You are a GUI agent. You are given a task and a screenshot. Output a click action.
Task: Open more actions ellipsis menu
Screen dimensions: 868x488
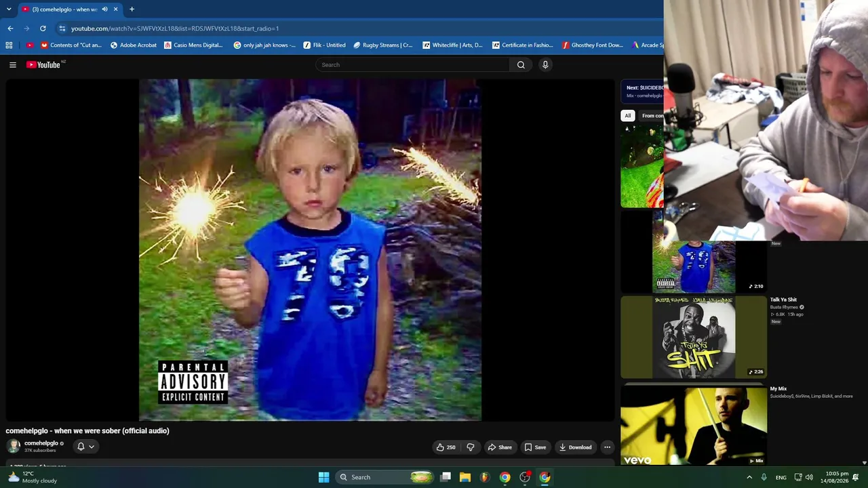coord(608,447)
